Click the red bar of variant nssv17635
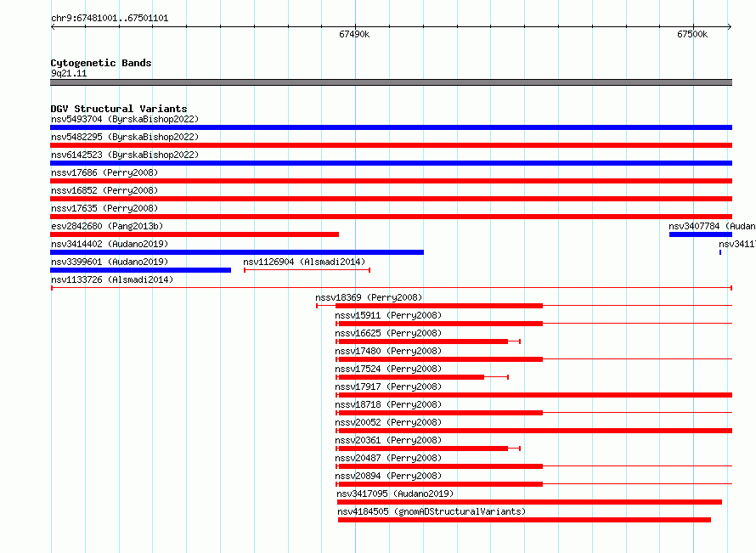This screenshot has height=553, width=756. [x=391, y=217]
